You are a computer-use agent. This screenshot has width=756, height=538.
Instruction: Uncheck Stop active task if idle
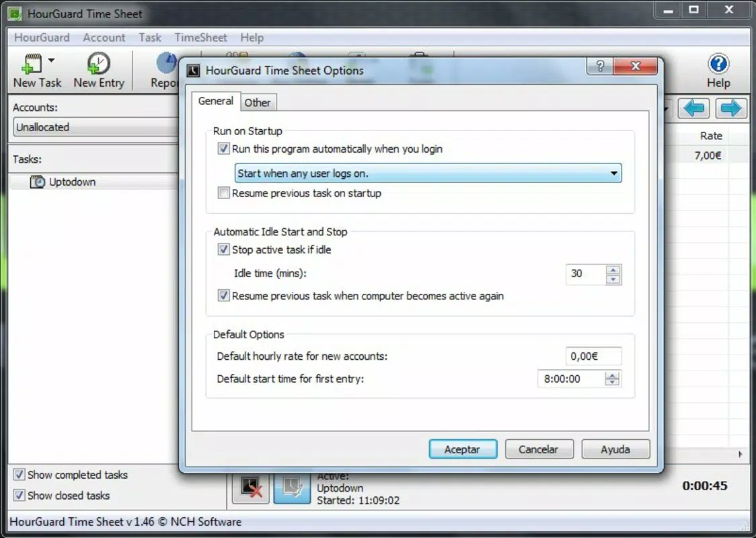[223, 249]
